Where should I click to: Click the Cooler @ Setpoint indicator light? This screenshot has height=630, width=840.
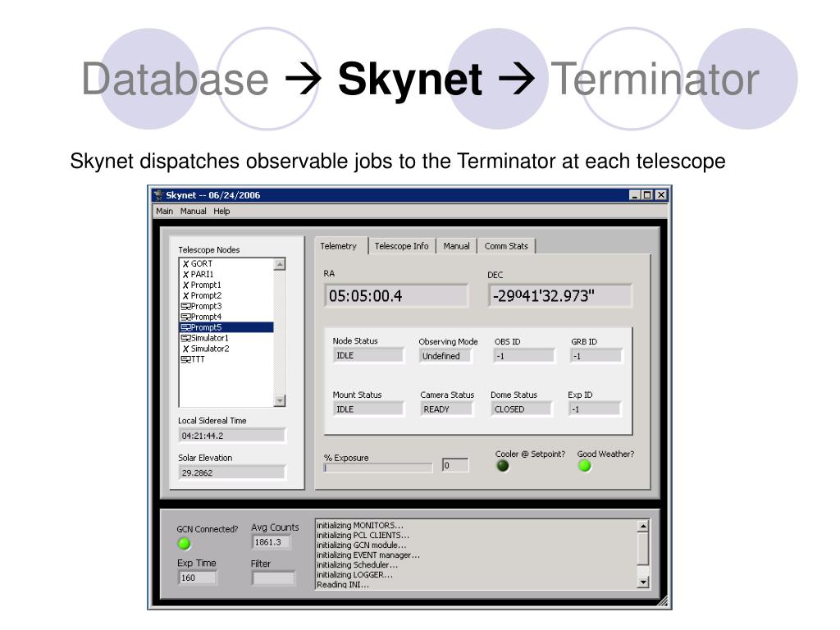tap(503, 466)
